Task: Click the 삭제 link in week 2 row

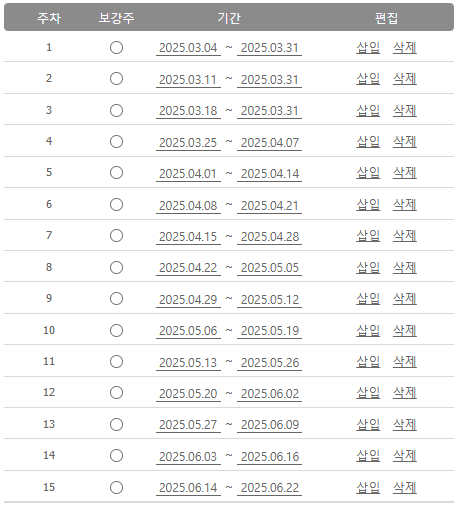Action: click(x=405, y=79)
